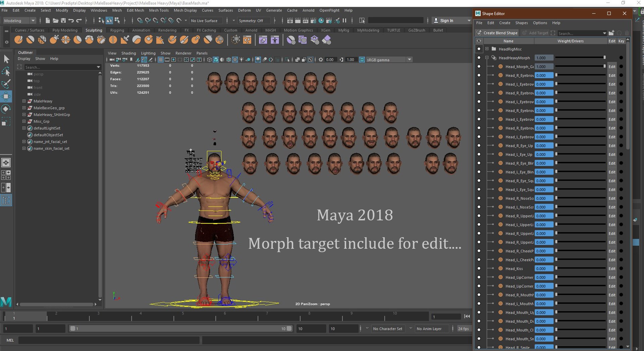Switch to the Rigging shelf tab

pos(117,30)
